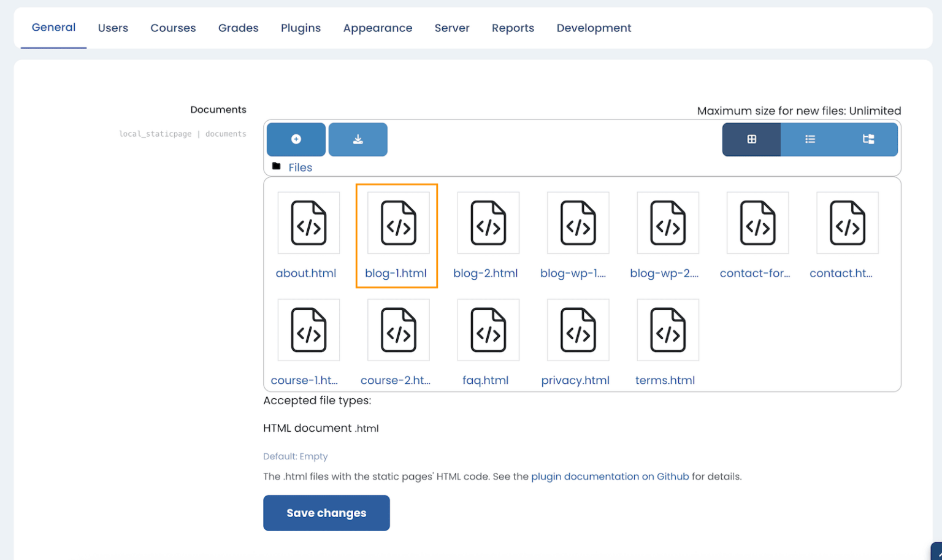Switch to list view of files
Image resolution: width=942 pixels, height=560 pixels.
(810, 139)
